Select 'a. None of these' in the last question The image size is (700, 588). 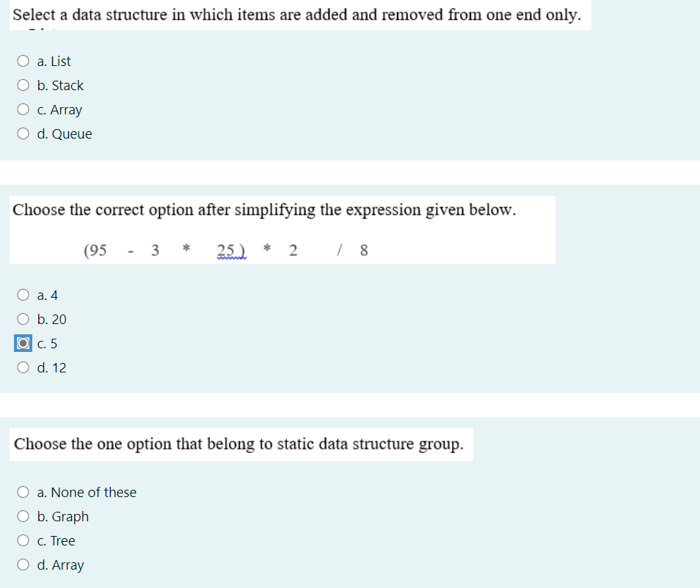(23, 491)
